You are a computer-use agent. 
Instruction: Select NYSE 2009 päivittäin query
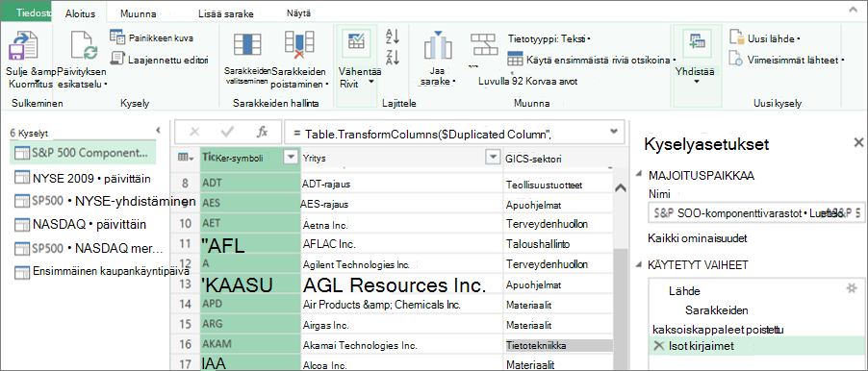pyautogui.click(x=83, y=179)
